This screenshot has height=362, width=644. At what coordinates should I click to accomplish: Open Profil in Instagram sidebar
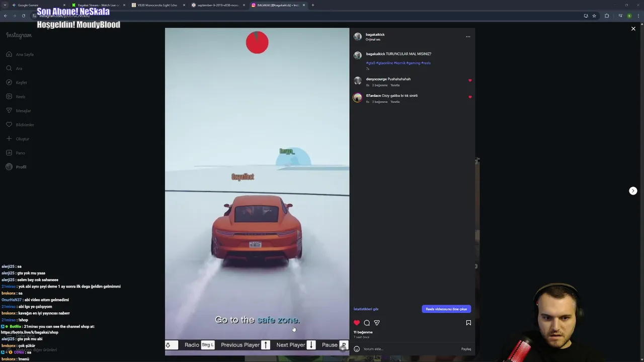pyautogui.click(x=16, y=167)
